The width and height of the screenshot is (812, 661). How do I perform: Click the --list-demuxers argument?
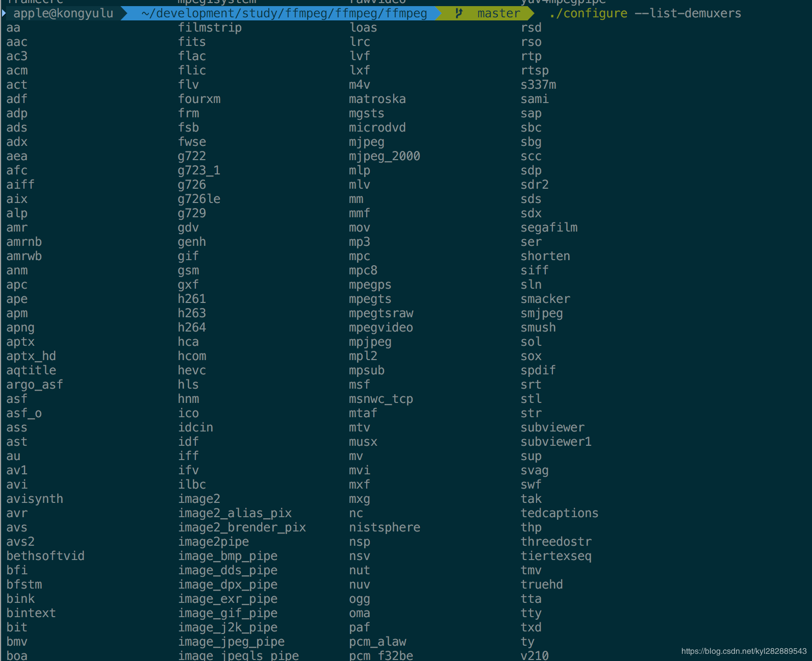(688, 13)
